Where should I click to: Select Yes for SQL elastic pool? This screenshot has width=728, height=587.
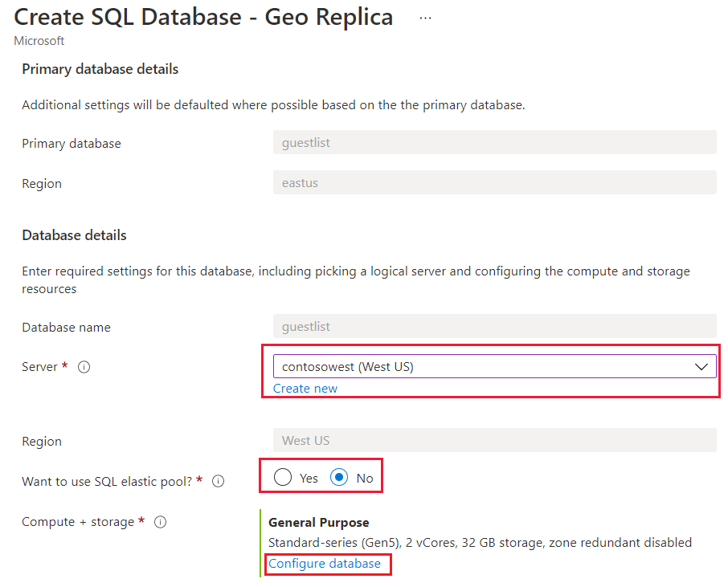[283, 478]
